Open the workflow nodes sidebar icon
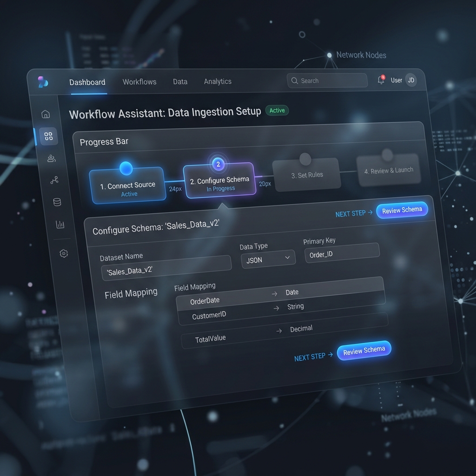Viewport: 476px width, 476px height. click(x=54, y=180)
